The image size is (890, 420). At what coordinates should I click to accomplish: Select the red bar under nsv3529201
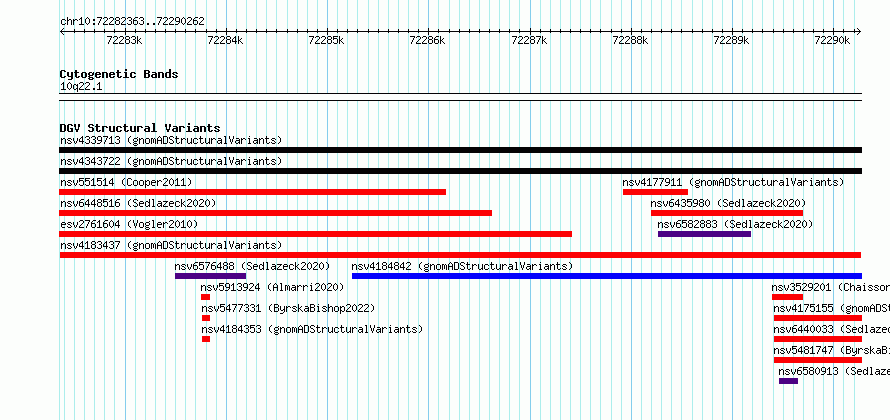pyautogui.click(x=787, y=297)
